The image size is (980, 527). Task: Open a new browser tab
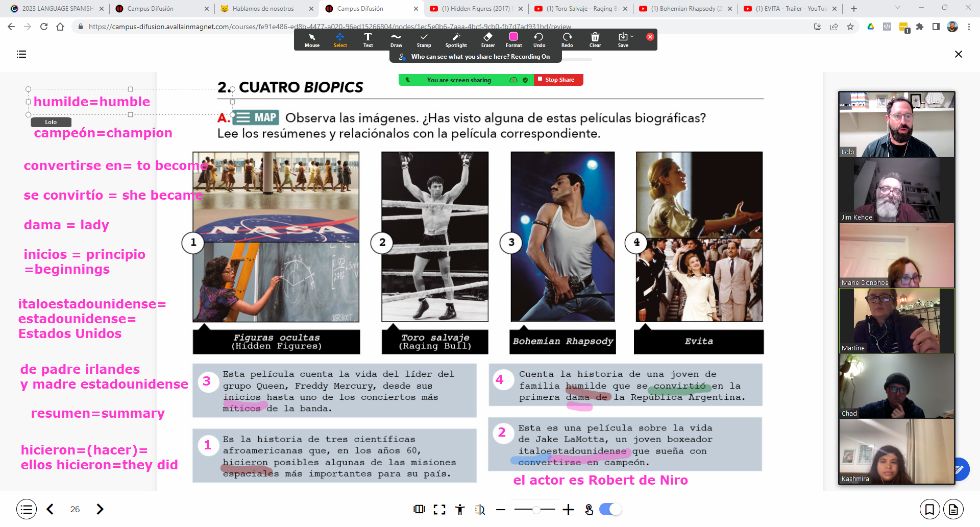[854, 9]
